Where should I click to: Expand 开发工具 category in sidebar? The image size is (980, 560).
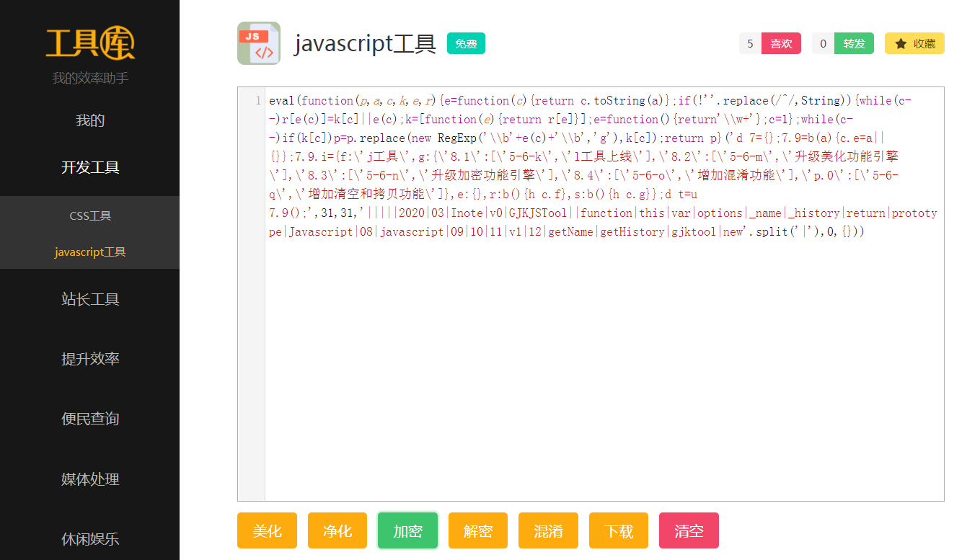[90, 167]
